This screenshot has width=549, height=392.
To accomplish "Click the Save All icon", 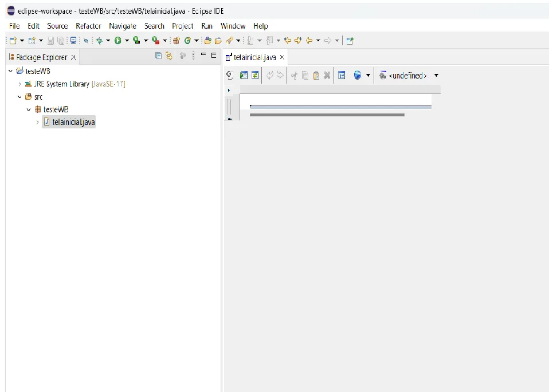I will click(61, 41).
